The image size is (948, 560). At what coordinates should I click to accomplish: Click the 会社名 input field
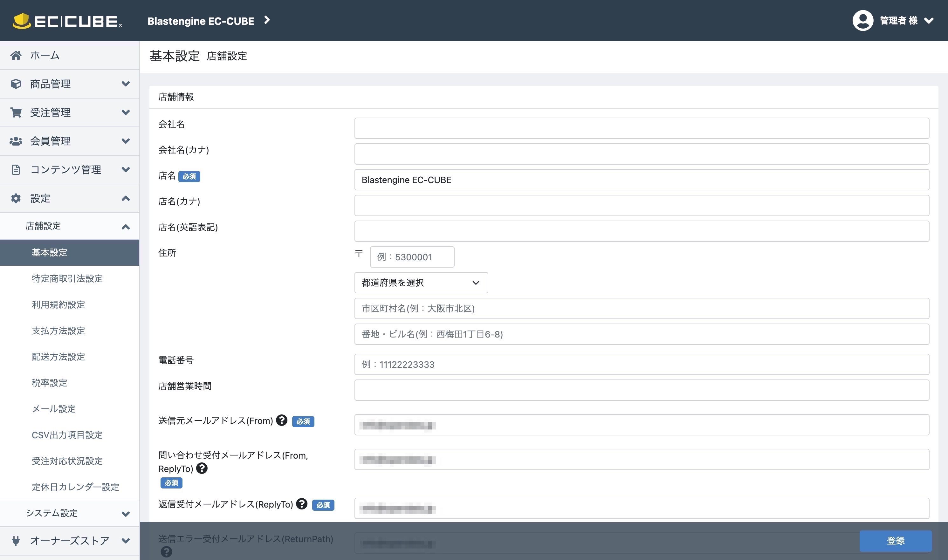(x=641, y=128)
